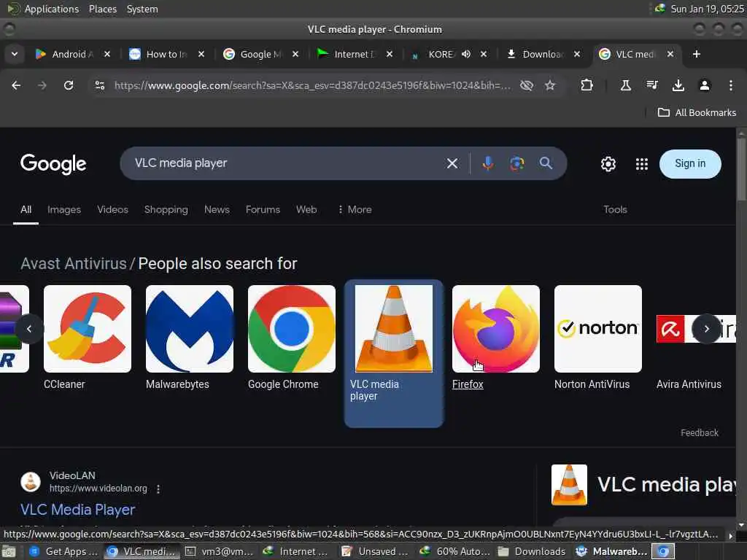Switch to vm3@vm terminal in taskbar

point(220,551)
